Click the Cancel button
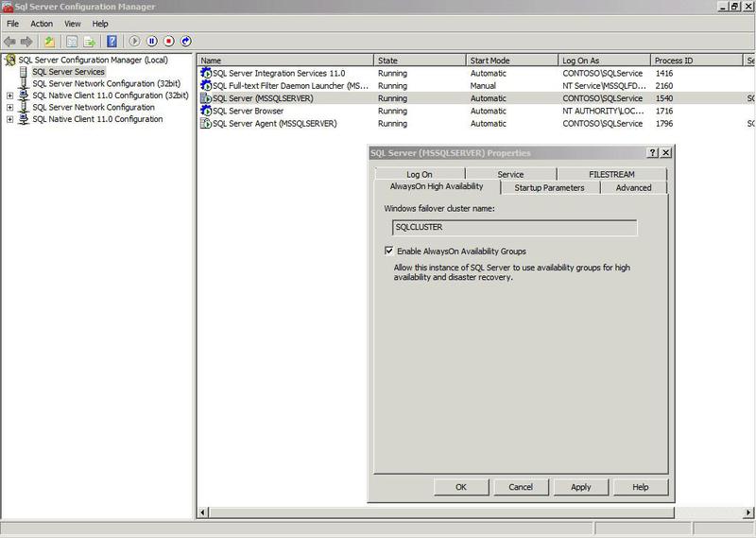Screen dimensions: 756x538 [x=521, y=487]
